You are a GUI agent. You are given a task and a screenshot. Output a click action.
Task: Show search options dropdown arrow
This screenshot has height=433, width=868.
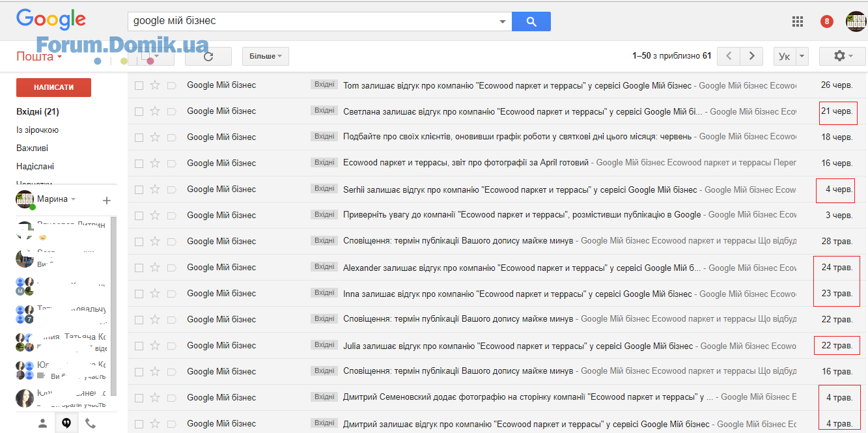(502, 21)
